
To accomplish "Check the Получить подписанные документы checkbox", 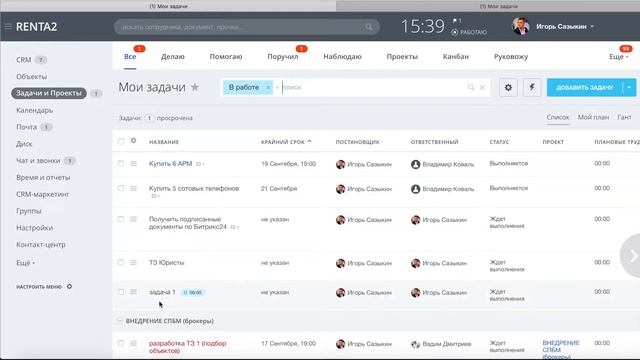I will pos(120,219).
